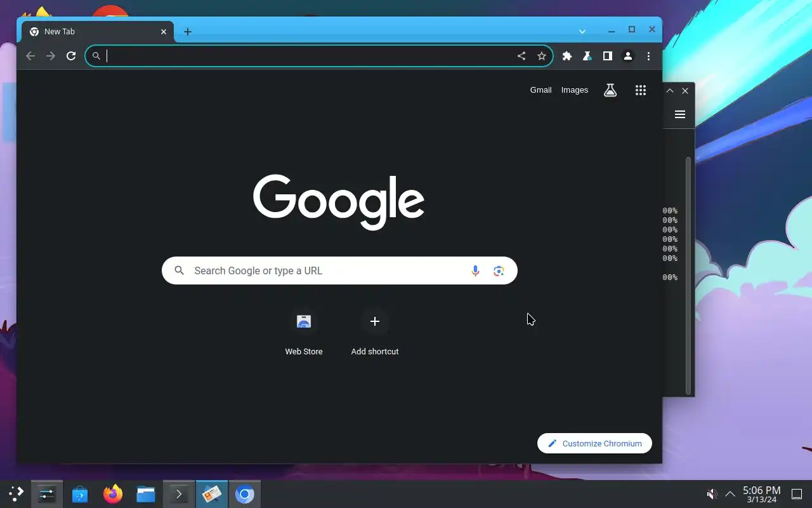
Task: Reload the page in Chromium
Action: tap(71, 56)
